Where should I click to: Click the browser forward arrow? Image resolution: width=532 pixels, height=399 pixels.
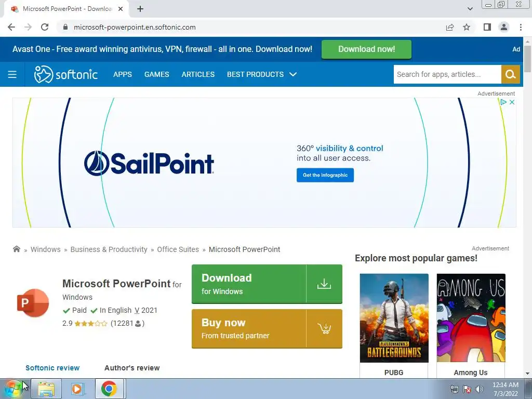(x=28, y=27)
